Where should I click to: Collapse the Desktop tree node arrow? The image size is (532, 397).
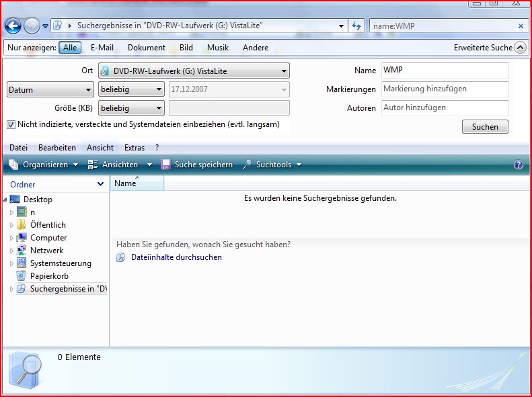[x=5, y=200]
